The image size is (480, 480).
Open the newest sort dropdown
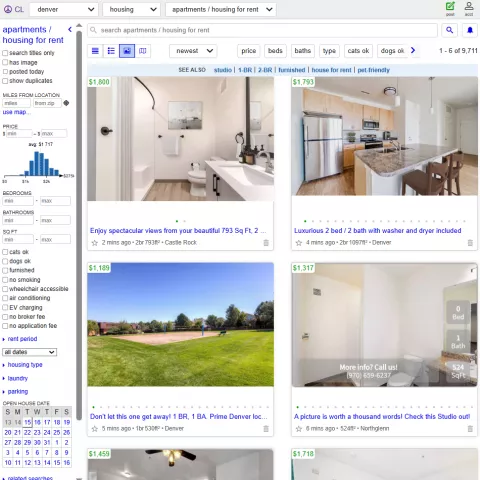pos(193,51)
